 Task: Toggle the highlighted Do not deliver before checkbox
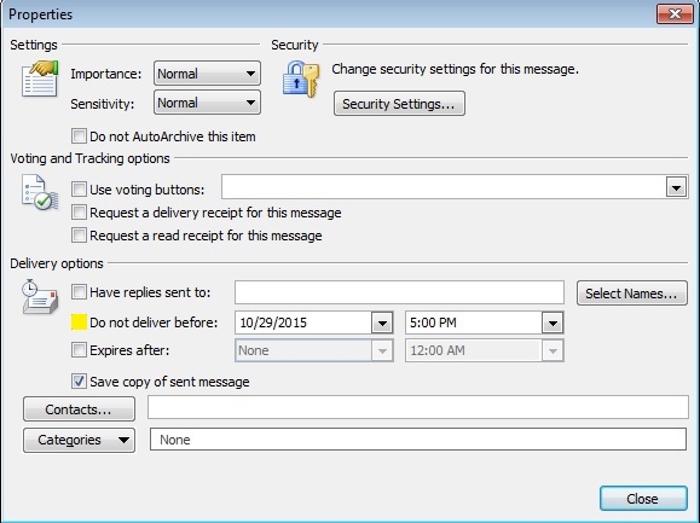coord(79,322)
